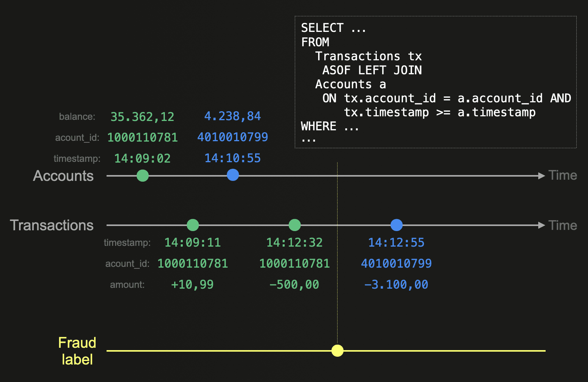Click the blue transaction dot at 14:12:55
The width and height of the screenshot is (588, 382).
396,225
